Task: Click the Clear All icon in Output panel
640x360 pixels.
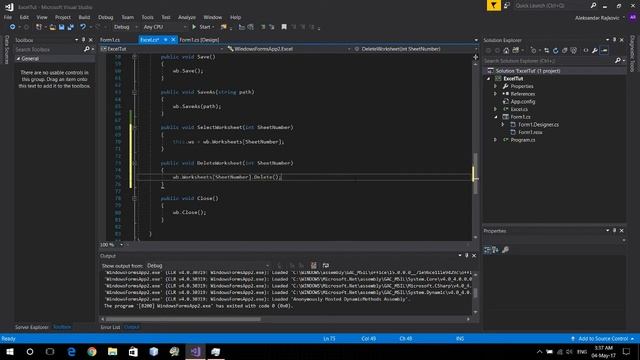Action: pos(313,266)
